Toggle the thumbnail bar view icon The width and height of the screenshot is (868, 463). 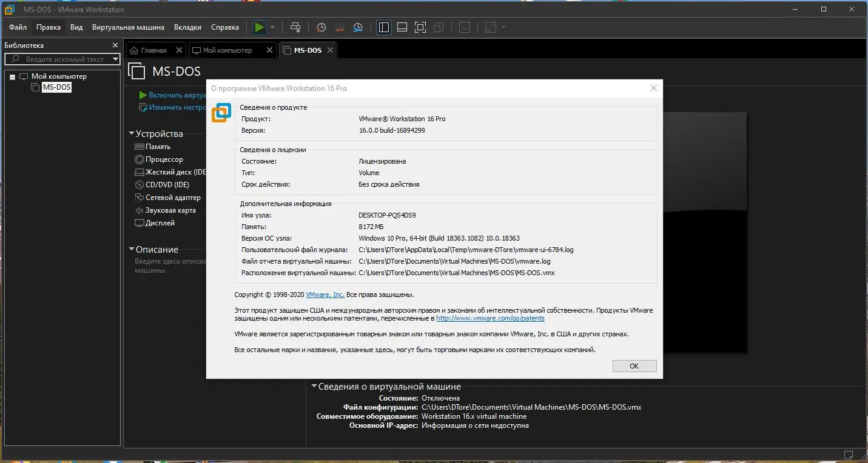click(402, 27)
